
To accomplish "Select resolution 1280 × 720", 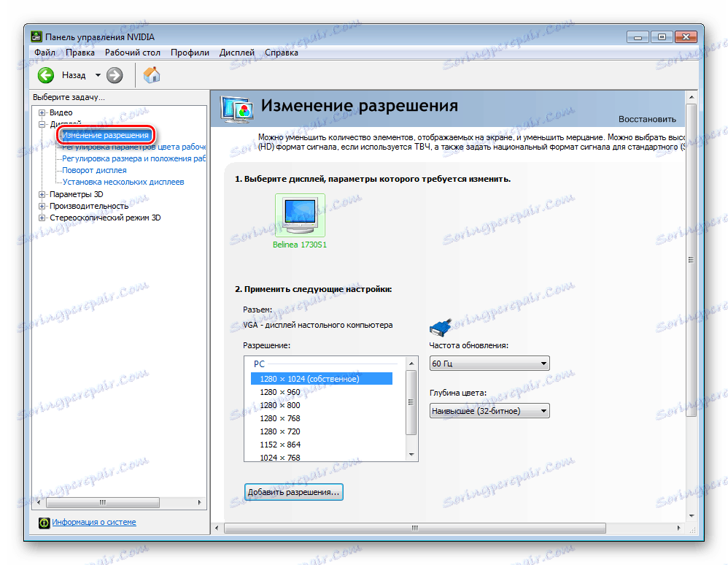I will (280, 431).
